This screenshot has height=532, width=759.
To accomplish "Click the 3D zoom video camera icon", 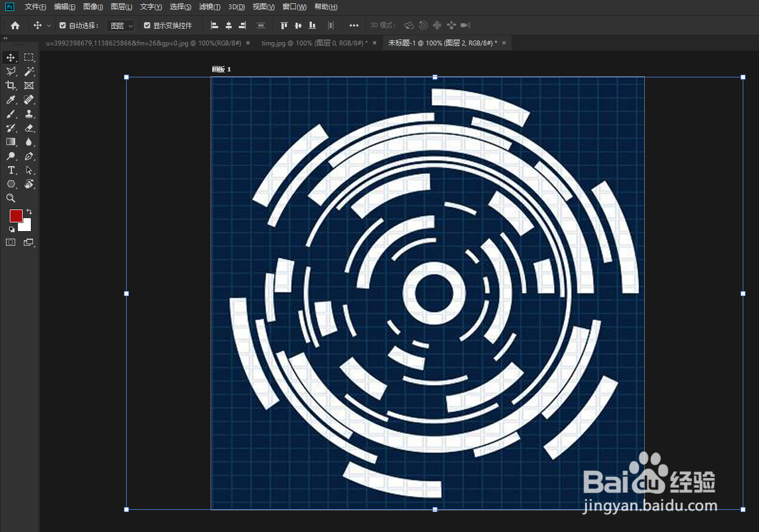I will click(466, 25).
